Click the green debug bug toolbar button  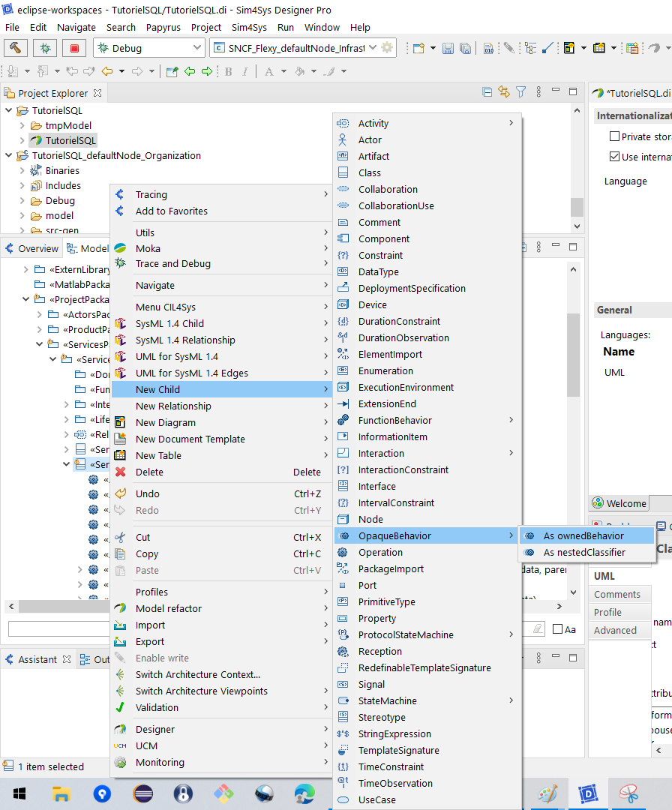(45, 48)
